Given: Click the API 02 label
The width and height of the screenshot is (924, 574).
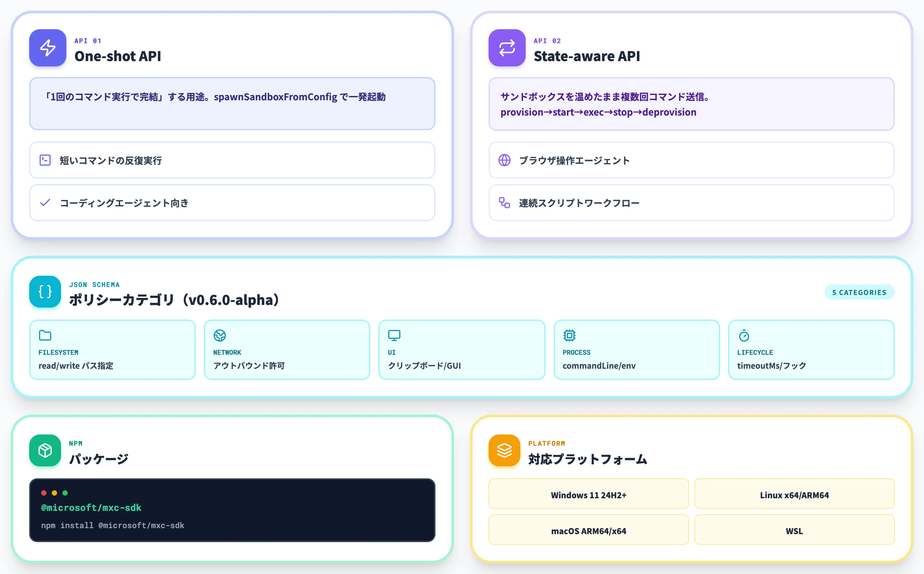Looking at the screenshot, I should coord(547,41).
